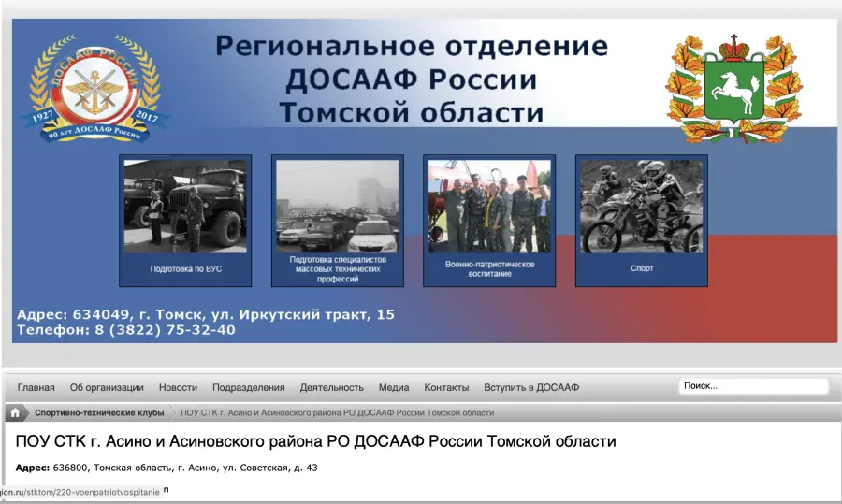
Task: Click the Поиск search field
Action: (x=753, y=386)
